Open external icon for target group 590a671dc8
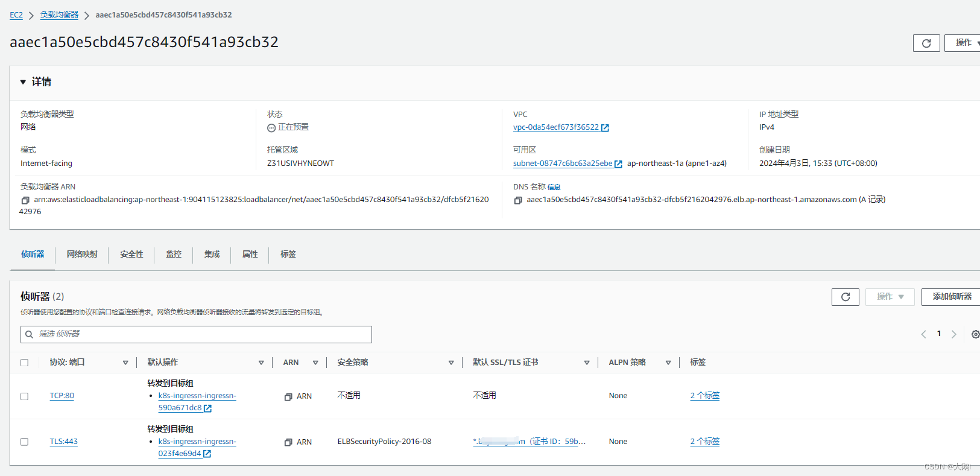Screen dimensions: 980x476 point(207,408)
